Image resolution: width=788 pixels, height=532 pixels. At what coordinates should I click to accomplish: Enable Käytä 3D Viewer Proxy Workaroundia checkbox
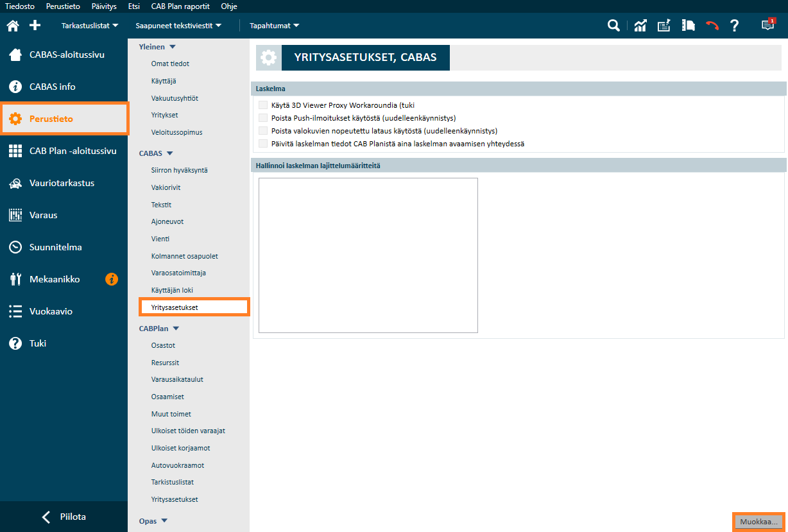pyautogui.click(x=263, y=105)
